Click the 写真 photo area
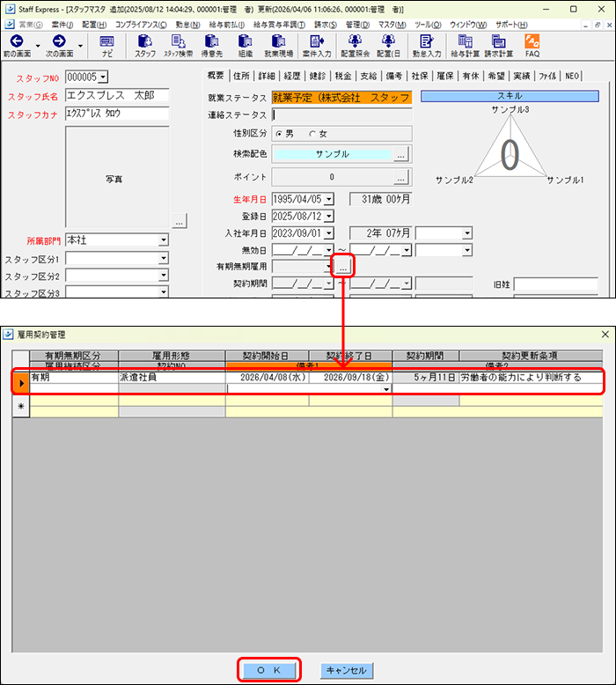This screenshot has width=616, height=685. click(x=117, y=177)
